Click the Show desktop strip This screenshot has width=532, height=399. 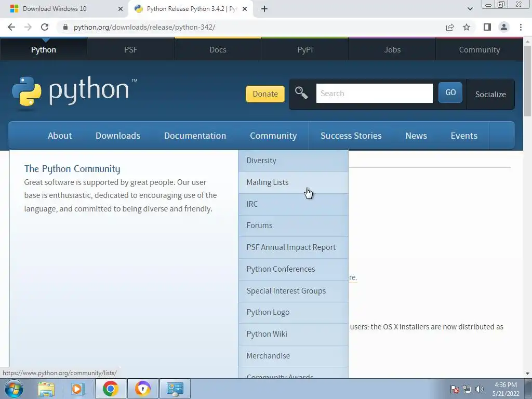pyautogui.click(x=528, y=389)
